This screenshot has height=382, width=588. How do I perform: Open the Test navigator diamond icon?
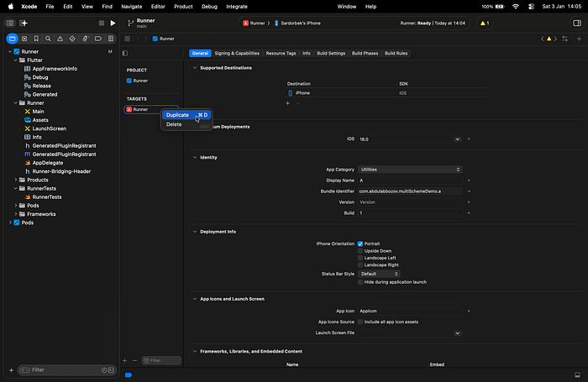coord(72,39)
